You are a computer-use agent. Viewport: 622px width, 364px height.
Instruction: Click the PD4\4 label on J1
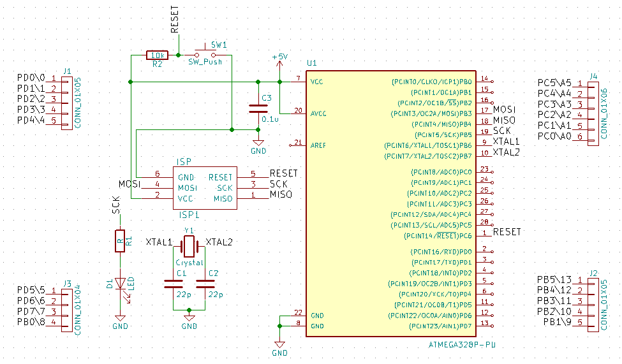31,120
